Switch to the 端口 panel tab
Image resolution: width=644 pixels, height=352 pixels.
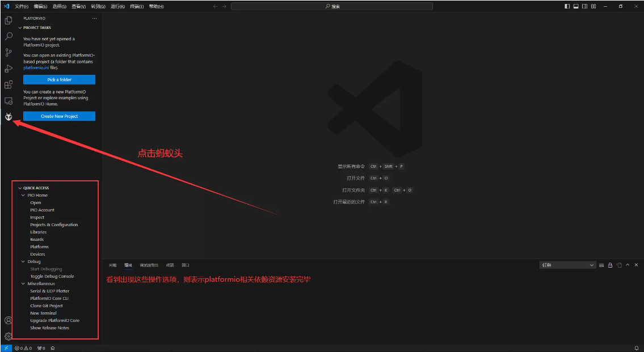186,265
